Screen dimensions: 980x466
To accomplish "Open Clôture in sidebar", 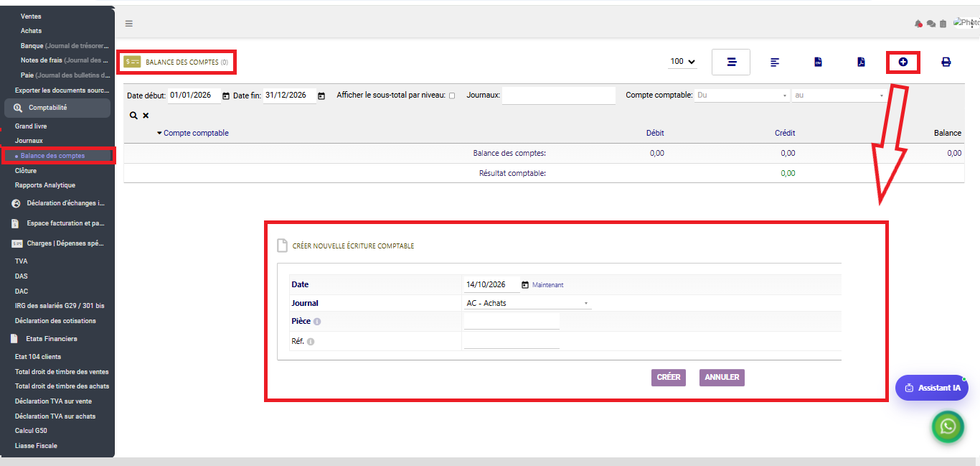I will tap(26, 171).
